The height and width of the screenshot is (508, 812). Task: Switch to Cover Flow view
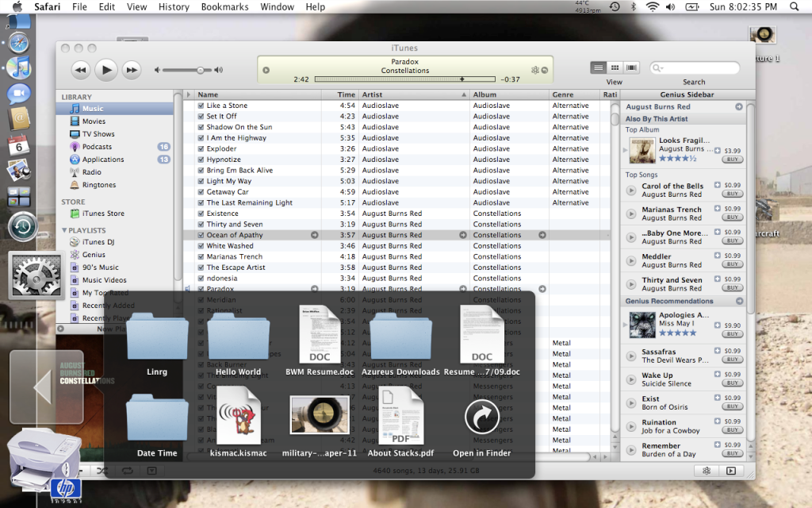point(631,67)
